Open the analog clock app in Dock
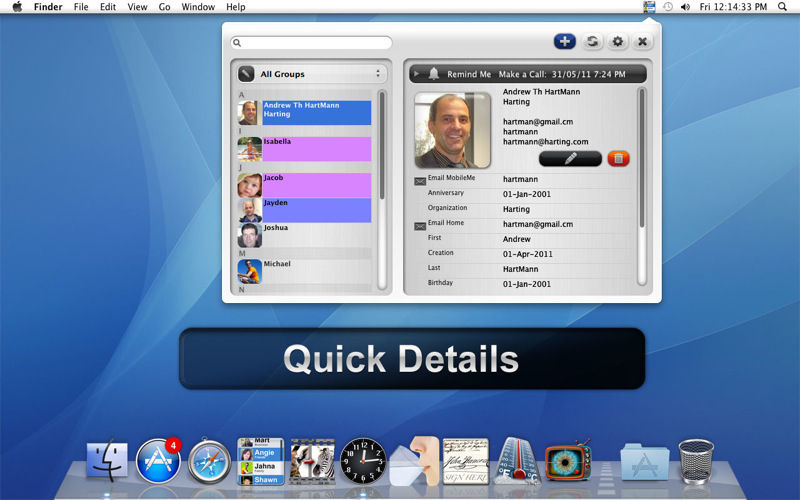800x500 pixels. click(x=363, y=461)
